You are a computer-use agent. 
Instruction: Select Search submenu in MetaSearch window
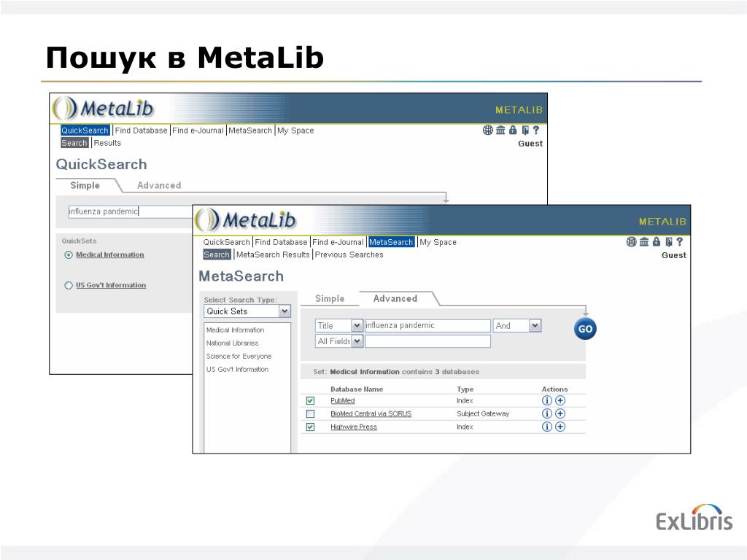pyautogui.click(x=217, y=254)
